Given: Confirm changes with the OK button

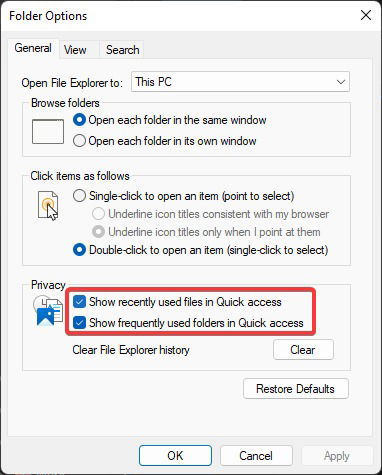Looking at the screenshot, I should point(175,456).
